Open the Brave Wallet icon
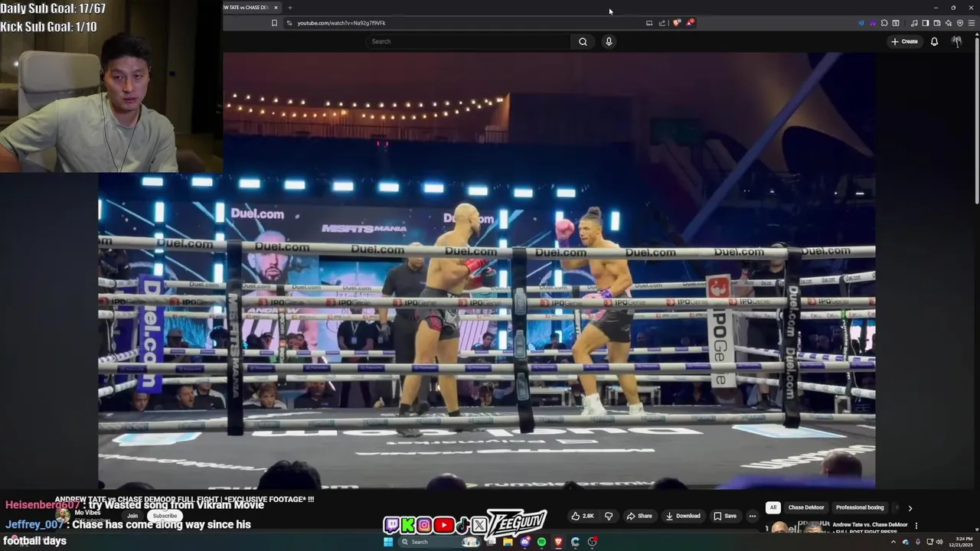Screen dimensions: 980x551 936,23
